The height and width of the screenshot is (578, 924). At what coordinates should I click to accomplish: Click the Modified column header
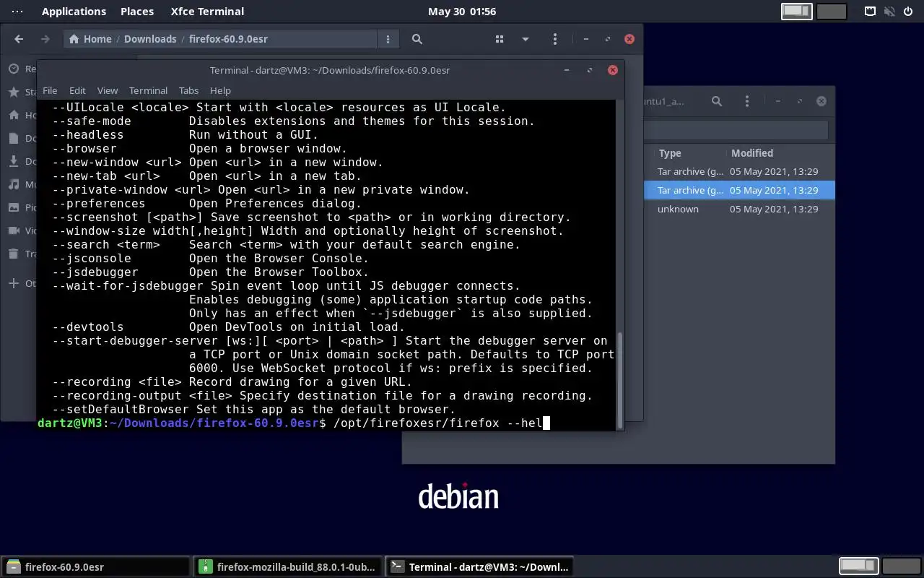pyautogui.click(x=752, y=153)
